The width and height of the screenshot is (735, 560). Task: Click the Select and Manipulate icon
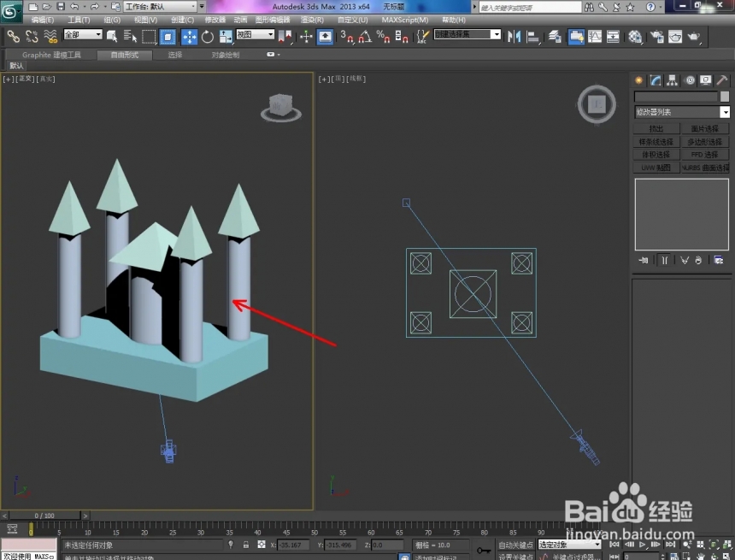pos(306,37)
